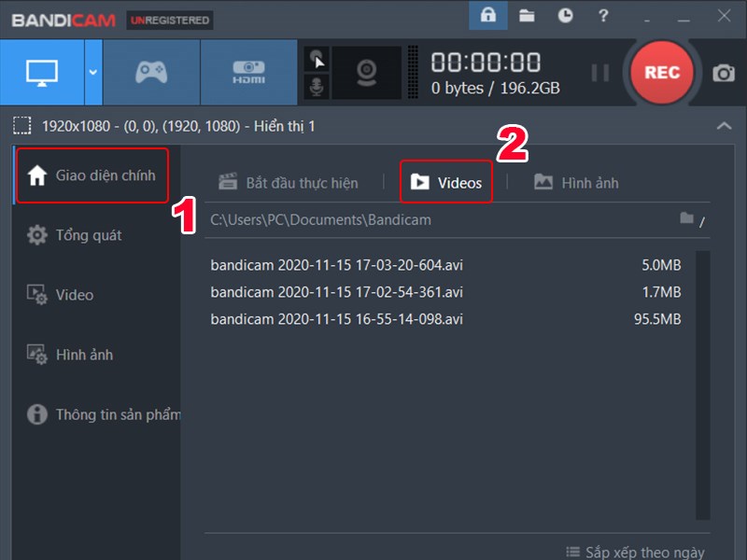
Task: Click the lock icon in the title bar
Action: 487,15
